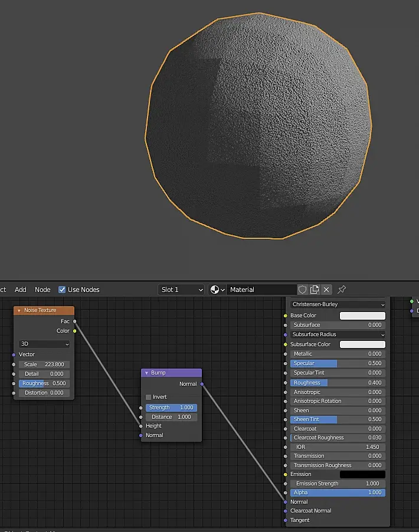This screenshot has height=532, width=419.
Task: Click the Material name field
Action: pyautogui.click(x=261, y=290)
